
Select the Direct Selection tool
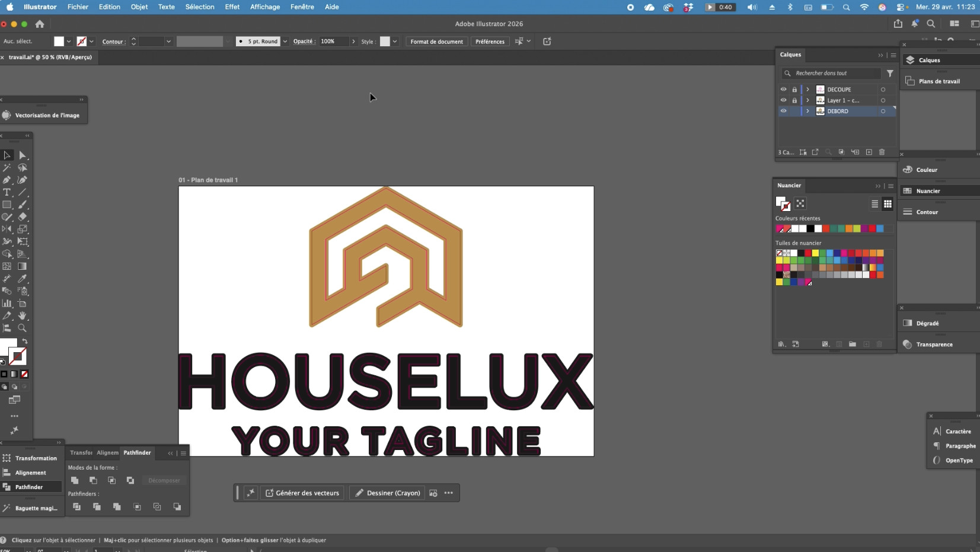point(23,155)
